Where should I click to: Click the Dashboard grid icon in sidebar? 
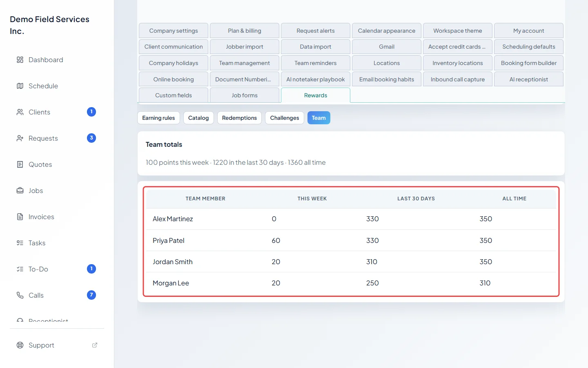click(x=20, y=60)
